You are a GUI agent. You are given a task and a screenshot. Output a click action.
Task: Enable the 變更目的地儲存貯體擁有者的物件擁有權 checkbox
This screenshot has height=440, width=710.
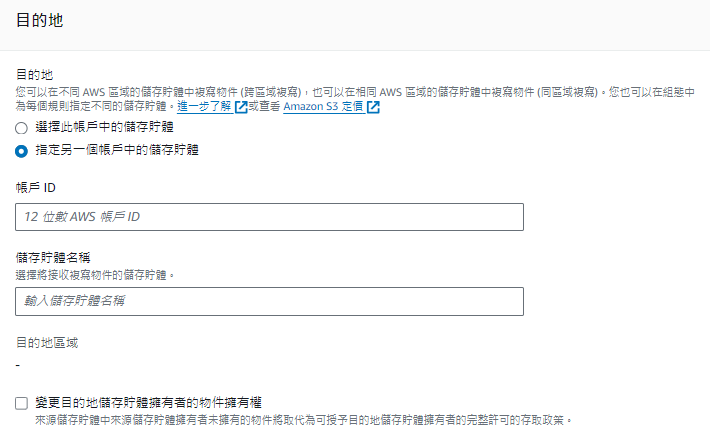click(x=21, y=403)
